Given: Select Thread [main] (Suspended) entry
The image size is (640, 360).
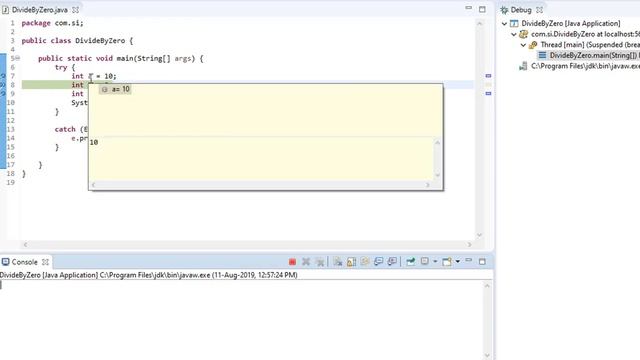Looking at the screenshot, I should (590, 45).
